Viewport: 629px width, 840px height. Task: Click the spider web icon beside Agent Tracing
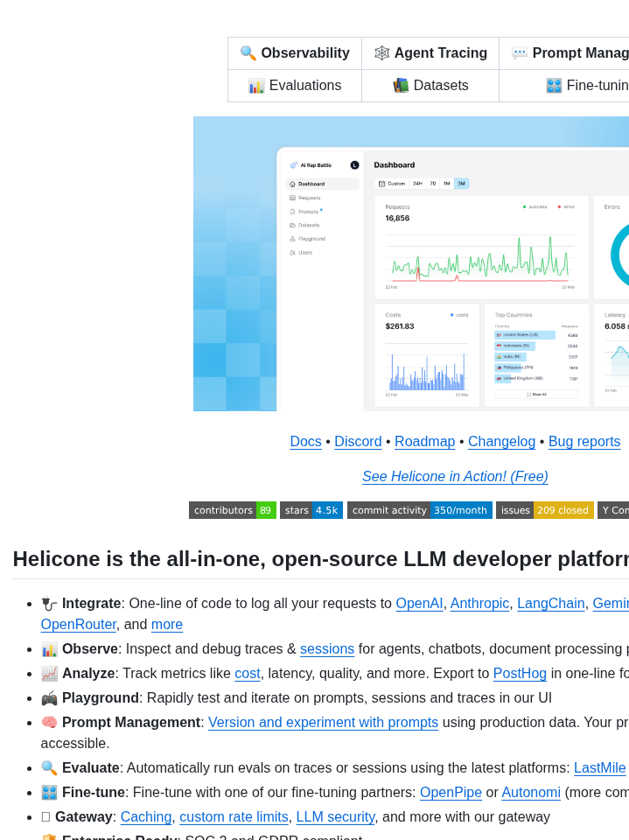click(381, 53)
